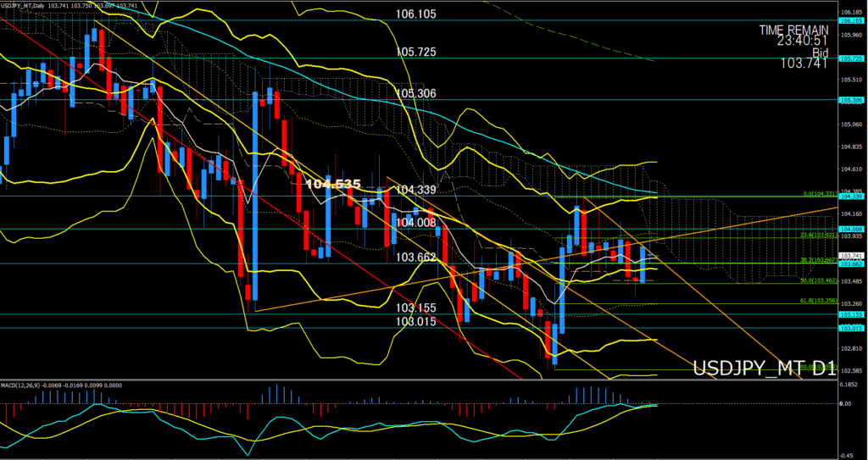Click the 105.960 price axis value
Screen dimensions: 868x460
point(853,35)
